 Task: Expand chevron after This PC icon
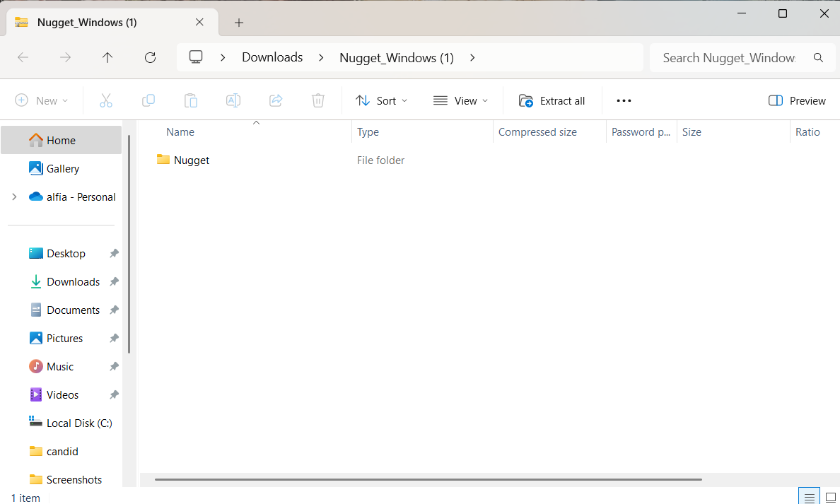click(223, 57)
